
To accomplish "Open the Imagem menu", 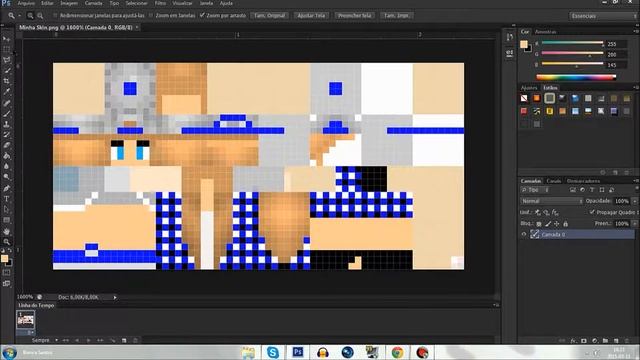I will pos(69,3).
